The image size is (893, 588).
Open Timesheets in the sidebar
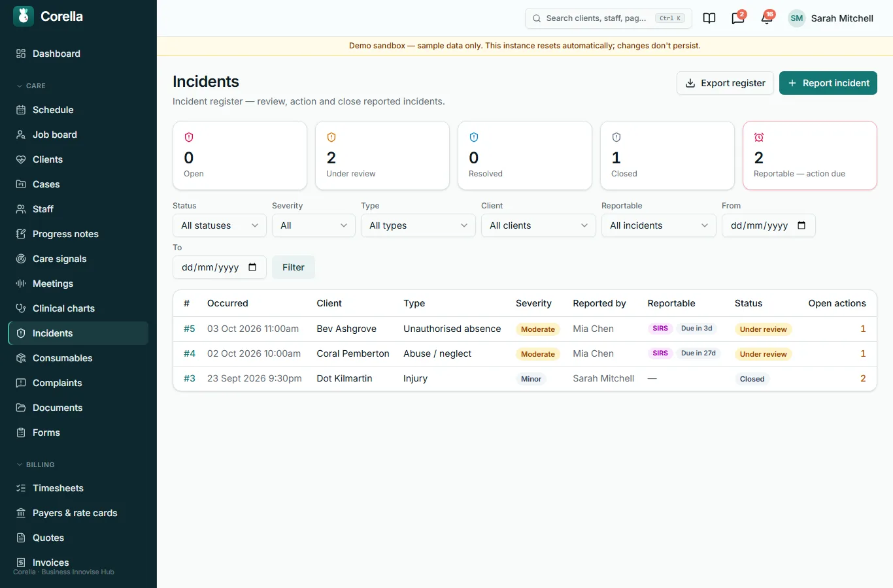coord(78,488)
